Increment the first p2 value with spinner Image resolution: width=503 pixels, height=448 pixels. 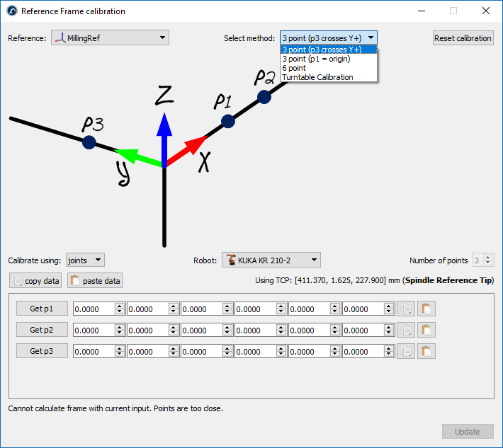(120, 327)
